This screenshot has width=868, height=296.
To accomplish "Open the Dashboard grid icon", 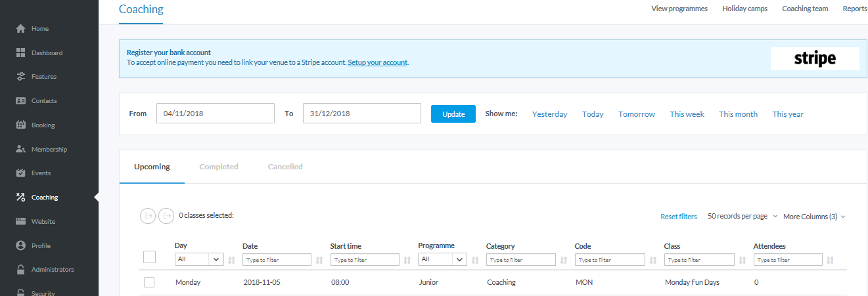I will tap(20, 53).
